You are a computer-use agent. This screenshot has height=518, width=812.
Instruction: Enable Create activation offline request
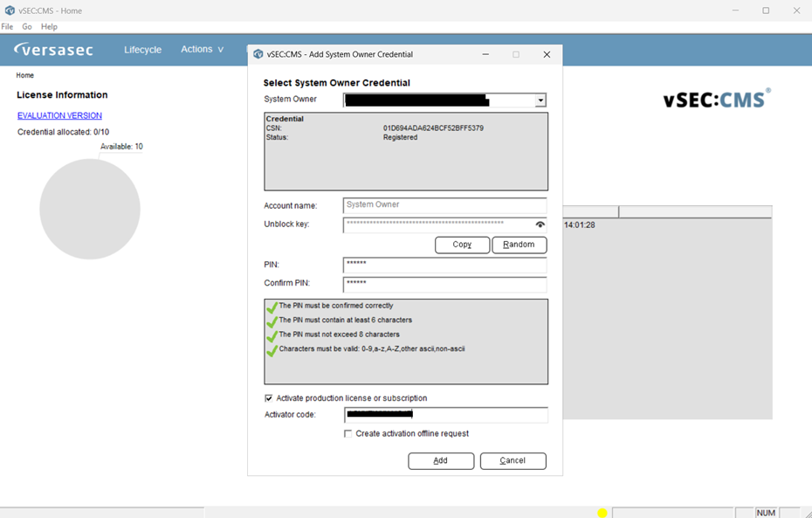tap(348, 433)
